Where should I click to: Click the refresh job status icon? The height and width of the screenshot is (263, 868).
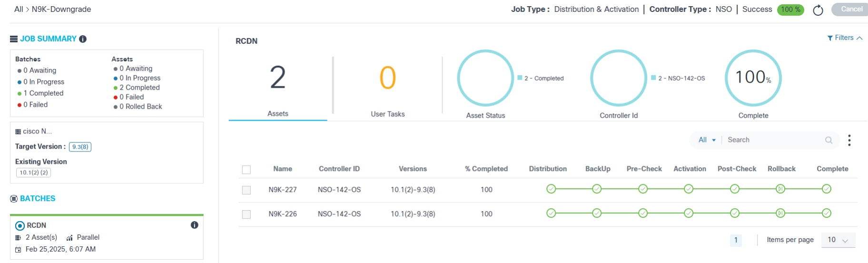[x=818, y=10]
